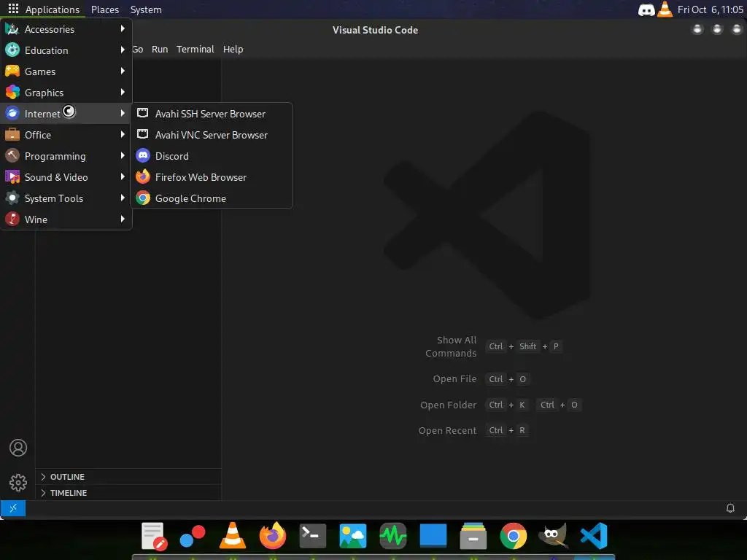Expand the Office submenu

[66, 135]
